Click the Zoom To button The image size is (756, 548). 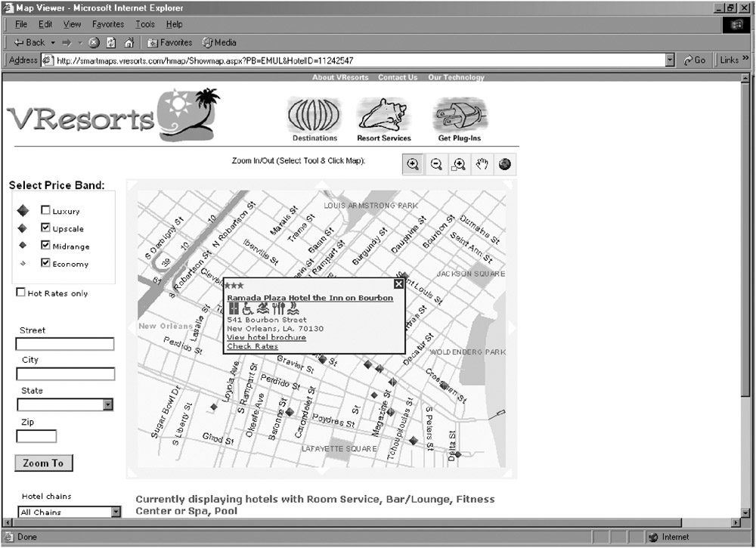point(43,463)
